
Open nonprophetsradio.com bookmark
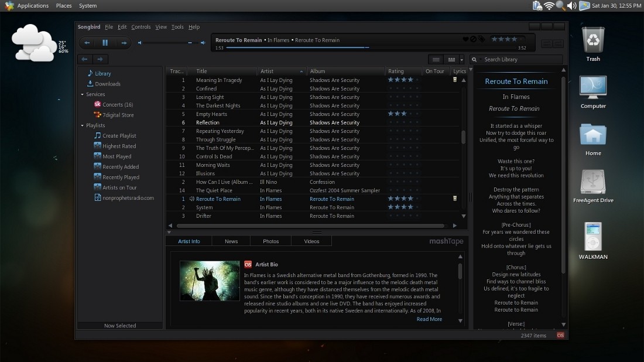pyautogui.click(x=128, y=198)
